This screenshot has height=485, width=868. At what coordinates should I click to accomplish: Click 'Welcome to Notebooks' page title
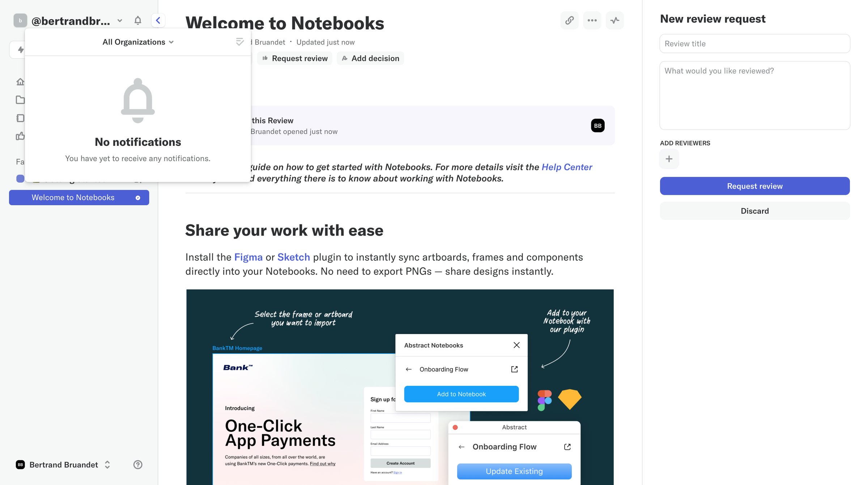pos(285,23)
